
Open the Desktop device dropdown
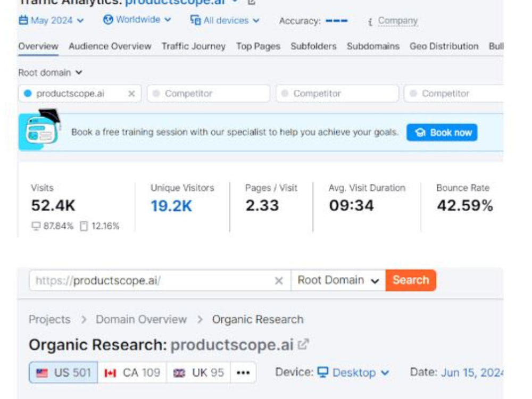(x=353, y=372)
